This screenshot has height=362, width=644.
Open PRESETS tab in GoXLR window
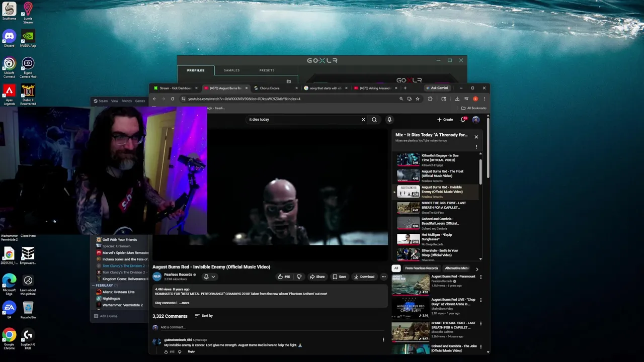(267, 70)
